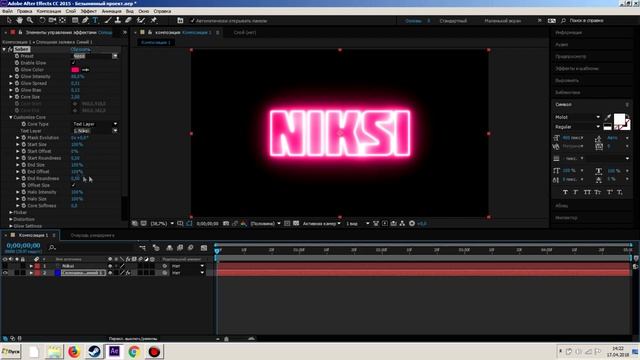Open the Text Layer dropdown
This screenshot has width=640, height=360.
click(96, 131)
